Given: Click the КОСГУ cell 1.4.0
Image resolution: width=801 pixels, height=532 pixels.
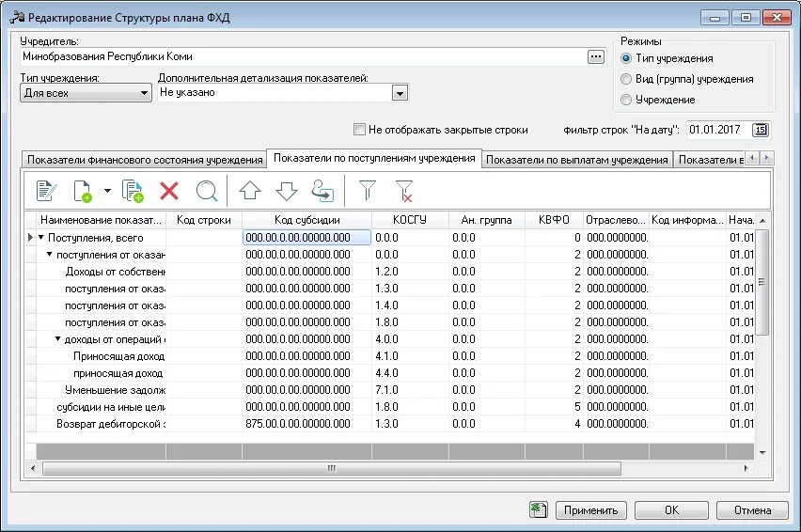Looking at the screenshot, I should (410, 305).
